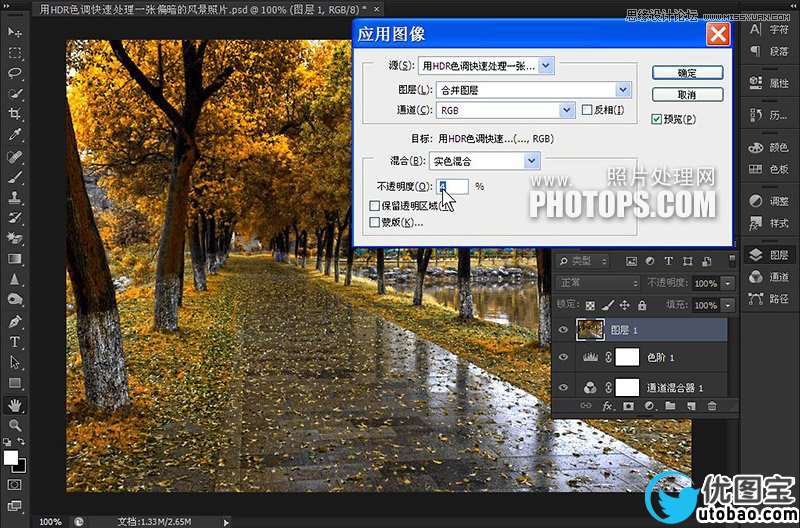Open the 路径 (Paths) panel tab
This screenshot has height=528, width=800.
tap(768, 300)
